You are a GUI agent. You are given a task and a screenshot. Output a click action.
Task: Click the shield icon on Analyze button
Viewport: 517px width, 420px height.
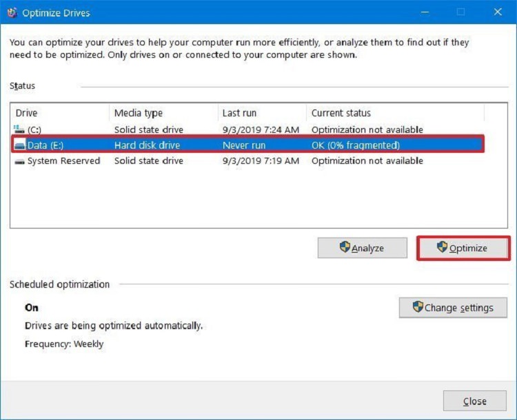(x=345, y=248)
